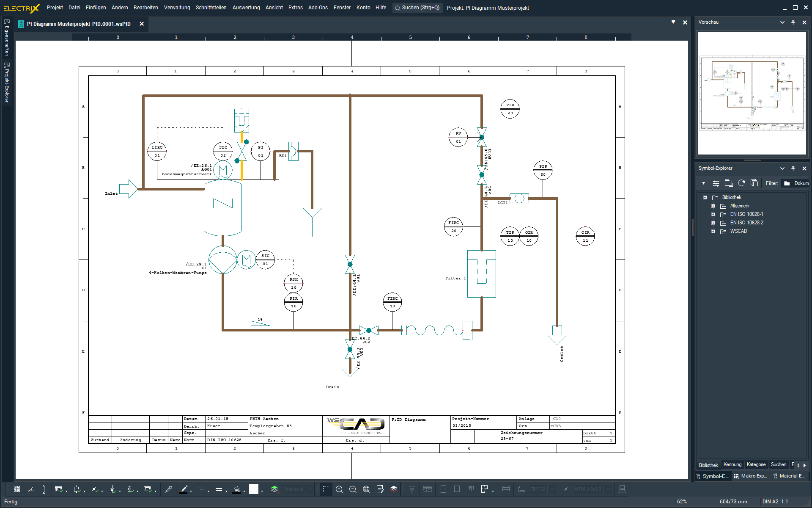This screenshot has height=508, width=812.
Task: Open the Makro-Explorer panel tab
Action: pos(751,476)
